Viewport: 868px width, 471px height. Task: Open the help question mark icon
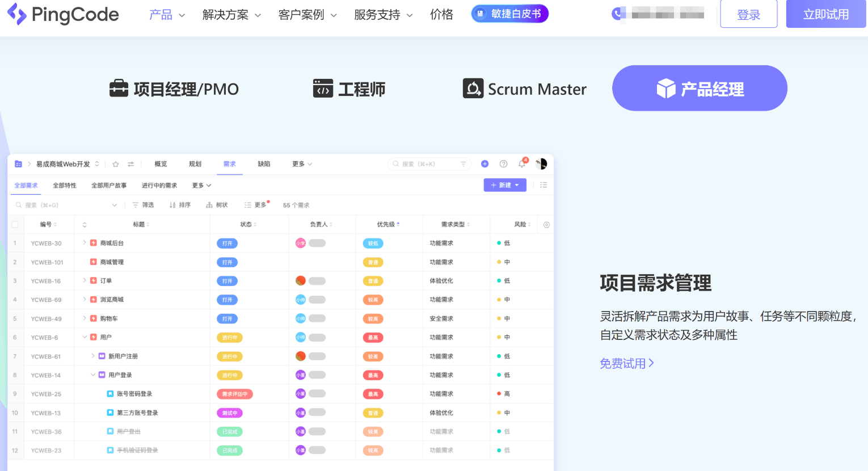pos(503,164)
